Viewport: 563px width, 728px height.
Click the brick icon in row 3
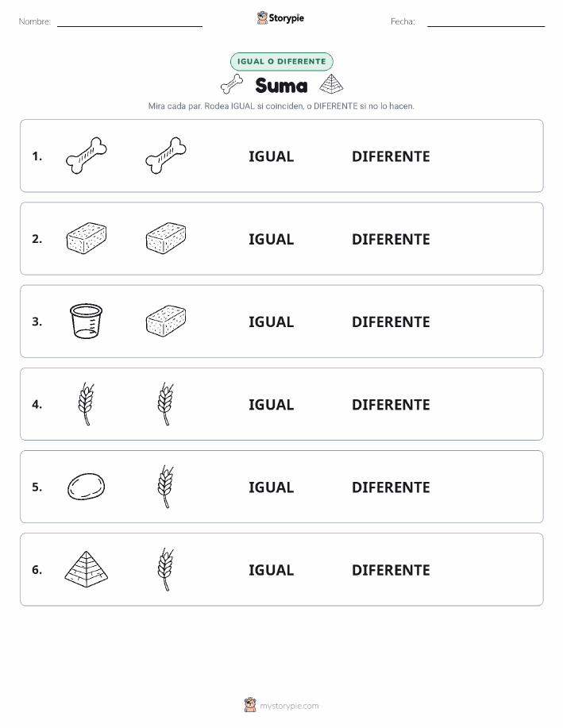point(166,321)
